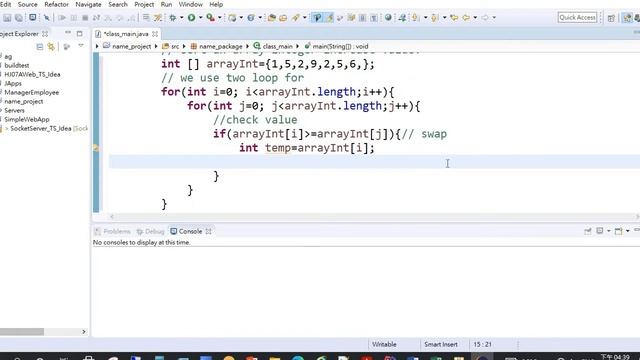Open the Help menu
640x360 pixels.
[216, 4]
